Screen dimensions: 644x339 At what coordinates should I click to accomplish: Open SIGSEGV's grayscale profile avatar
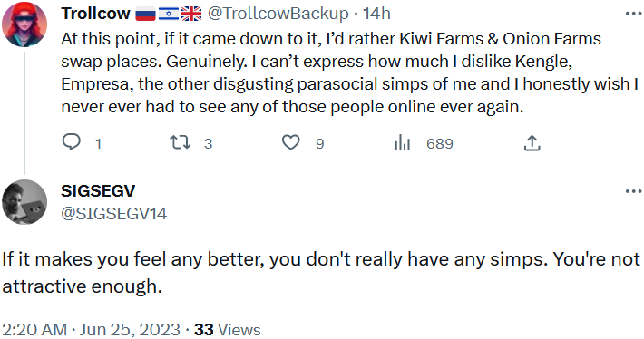[24, 202]
